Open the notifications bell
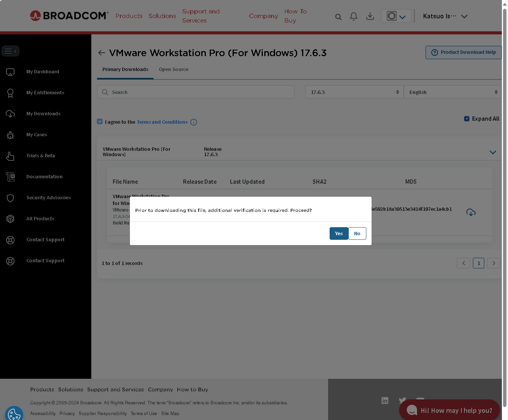The height and width of the screenshot is (420, 508). pos(354,16)
